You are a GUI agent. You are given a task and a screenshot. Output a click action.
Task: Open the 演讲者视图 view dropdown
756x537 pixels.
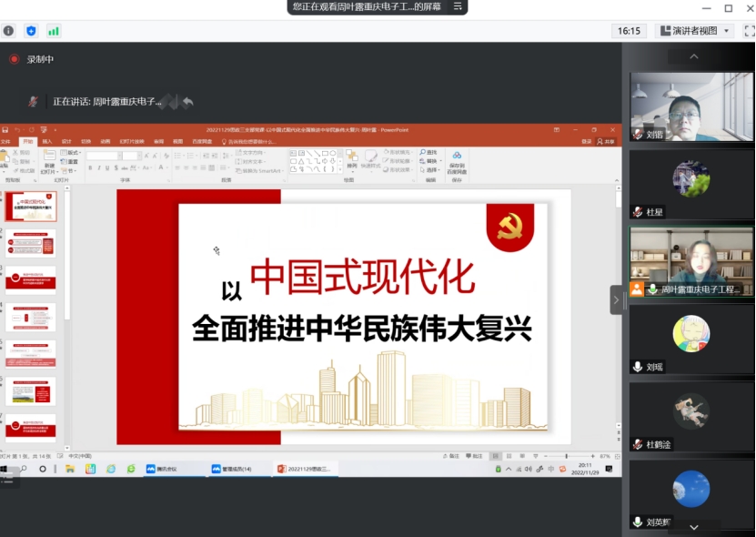tap(695, 31)
